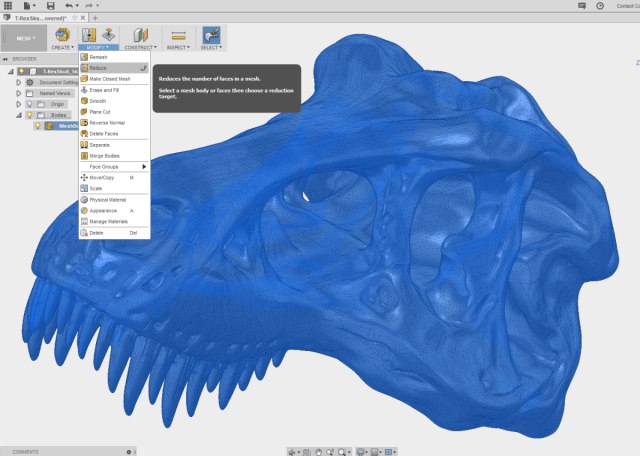The image size is (640, 456).
Task: Choose Manage Materials menu entry
Action: 114,221
